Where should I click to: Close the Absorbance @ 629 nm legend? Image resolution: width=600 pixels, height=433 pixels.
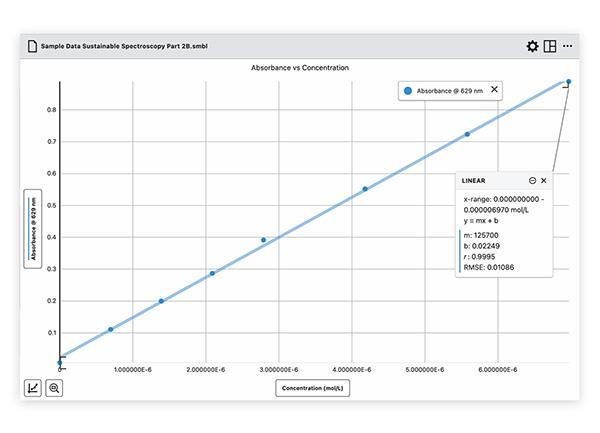tap(494, 90)
